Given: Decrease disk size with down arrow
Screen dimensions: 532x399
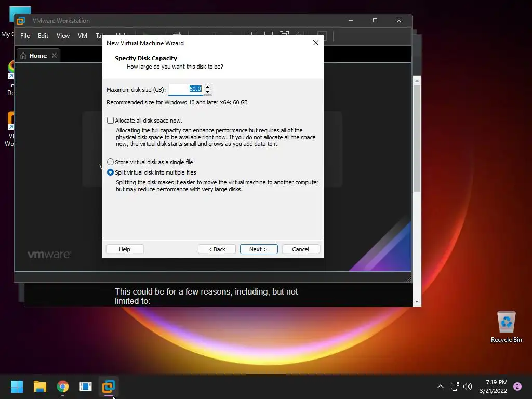Looking at the screenshot, I should click(208, 92).
